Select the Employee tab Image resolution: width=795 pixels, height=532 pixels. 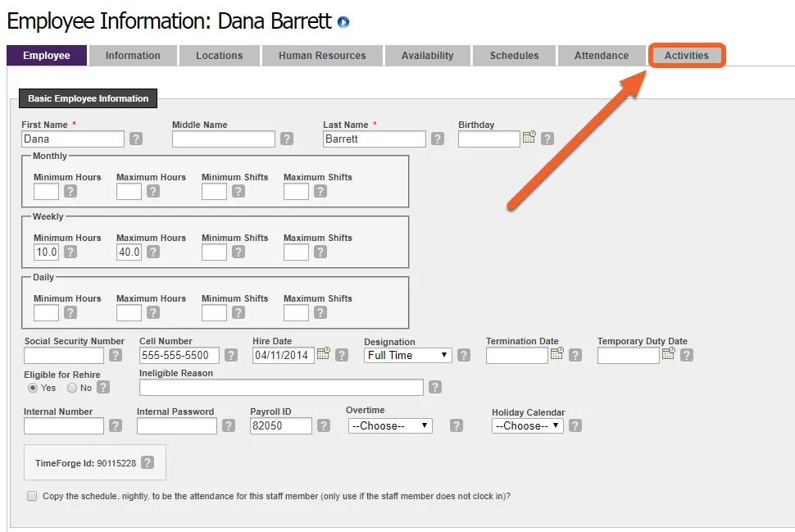(x=47, y=55)
